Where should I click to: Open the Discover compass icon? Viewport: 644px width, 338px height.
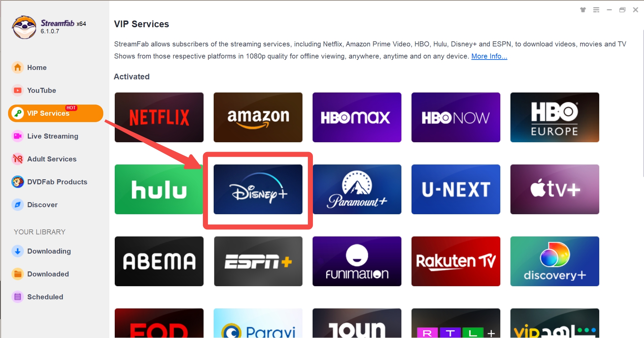pyautogui.click(x=17, y=205)
